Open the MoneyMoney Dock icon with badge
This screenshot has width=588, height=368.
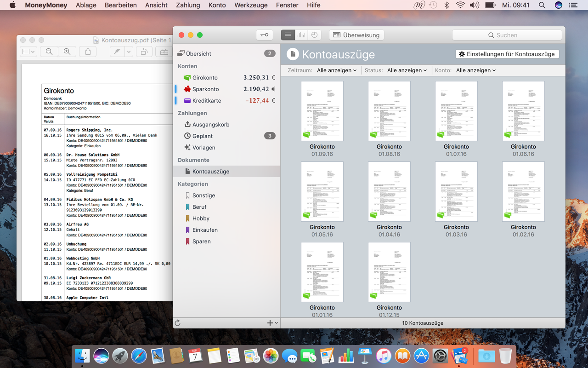pos(459,356)
